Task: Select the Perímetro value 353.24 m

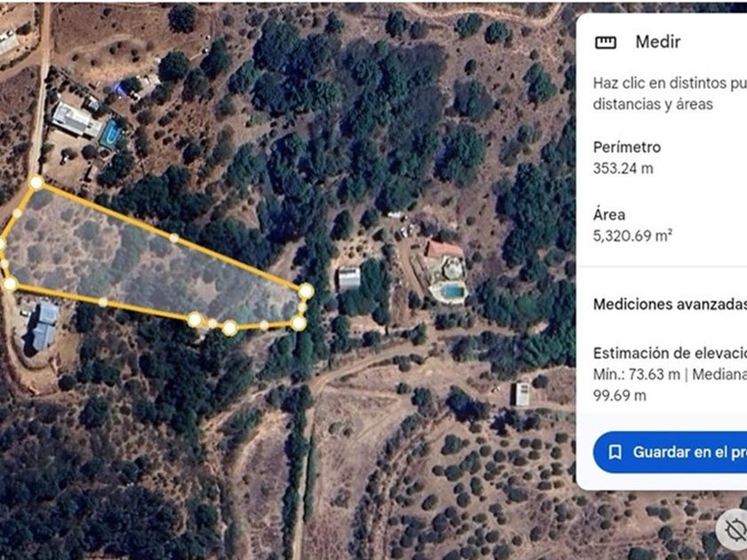Action: [622, 168]
